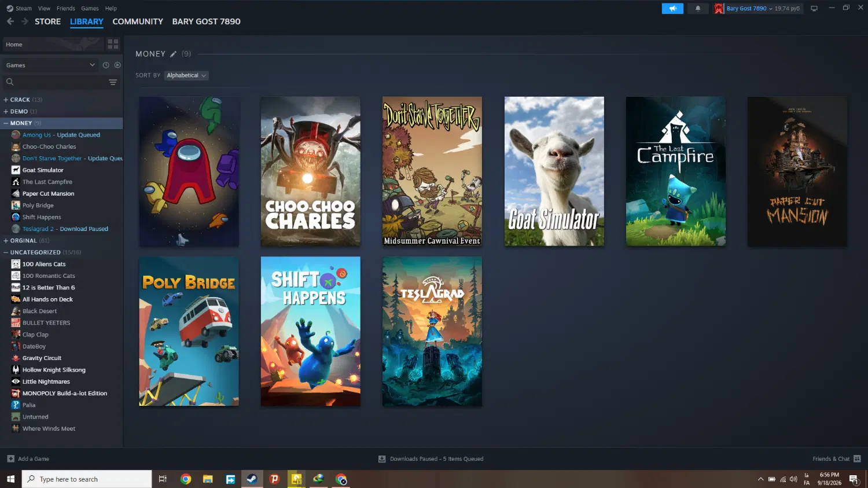The height and width of the screenshot is (488, 868).
Task: Click the Home button in the sidebar
Action: pos(53,45)
